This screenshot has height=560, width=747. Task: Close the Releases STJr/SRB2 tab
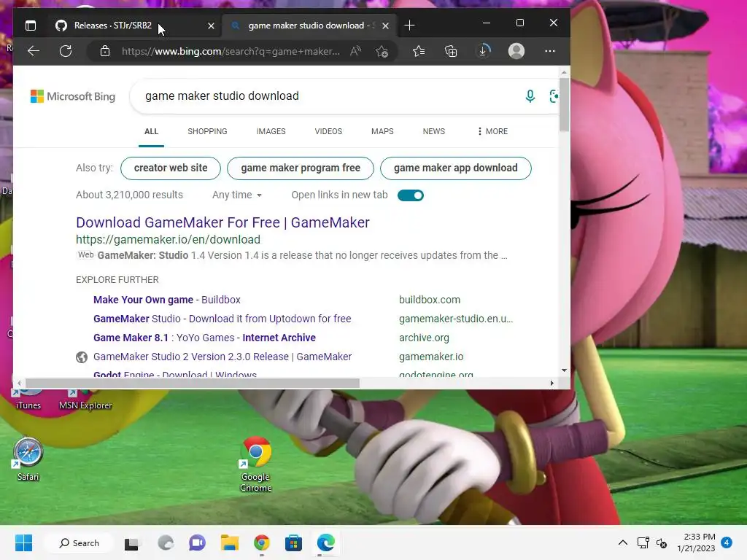click(211, 26)
